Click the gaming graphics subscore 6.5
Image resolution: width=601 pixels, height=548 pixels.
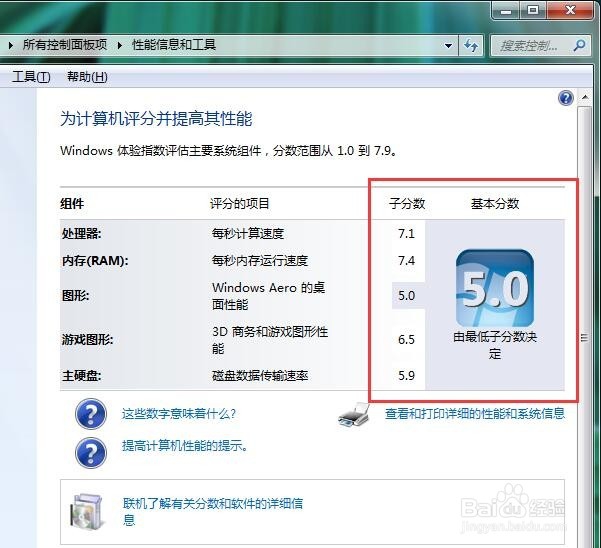click(406, 340)
